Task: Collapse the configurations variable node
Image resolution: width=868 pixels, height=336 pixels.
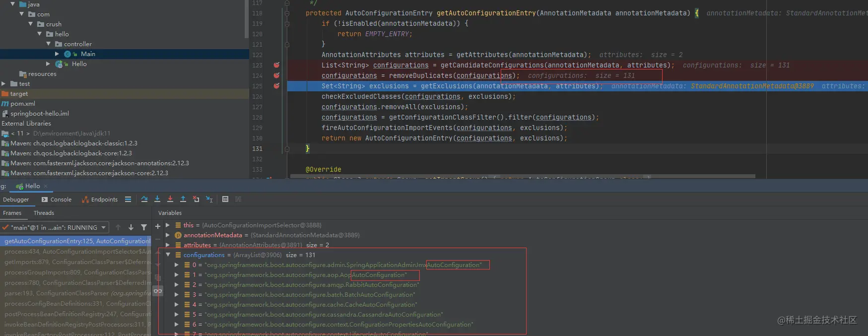Action: [x=168, y=255]
